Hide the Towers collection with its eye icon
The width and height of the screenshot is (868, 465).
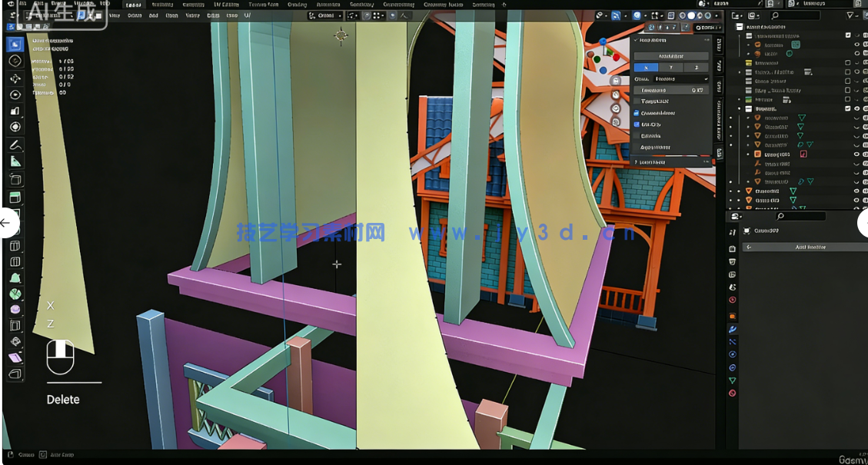856,108
